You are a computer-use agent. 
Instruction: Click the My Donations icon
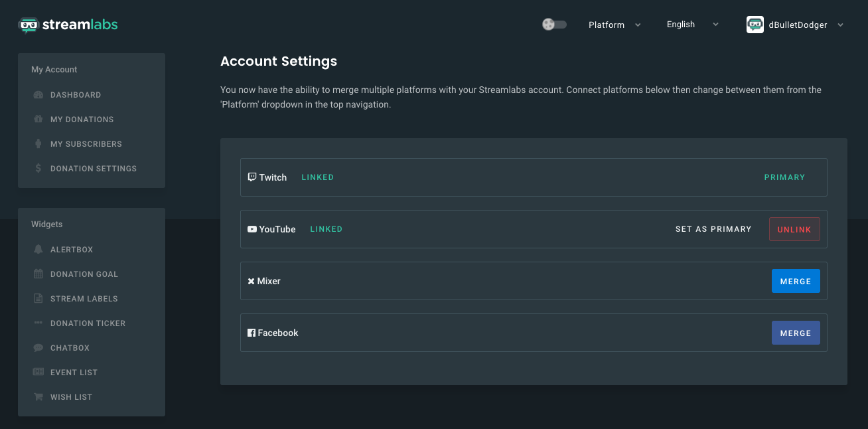pyautogui.click(x=38, y=120)
